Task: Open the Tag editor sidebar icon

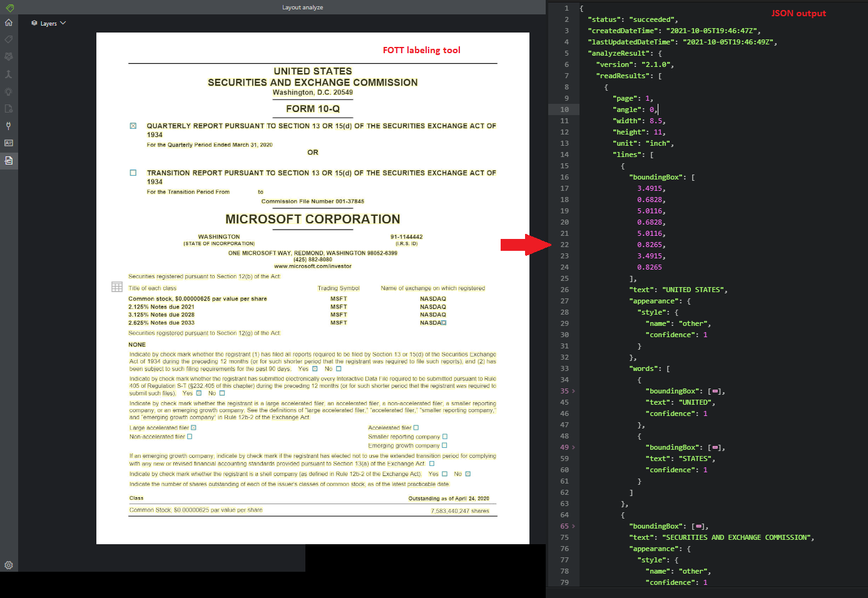Action: tap(9, 39)
